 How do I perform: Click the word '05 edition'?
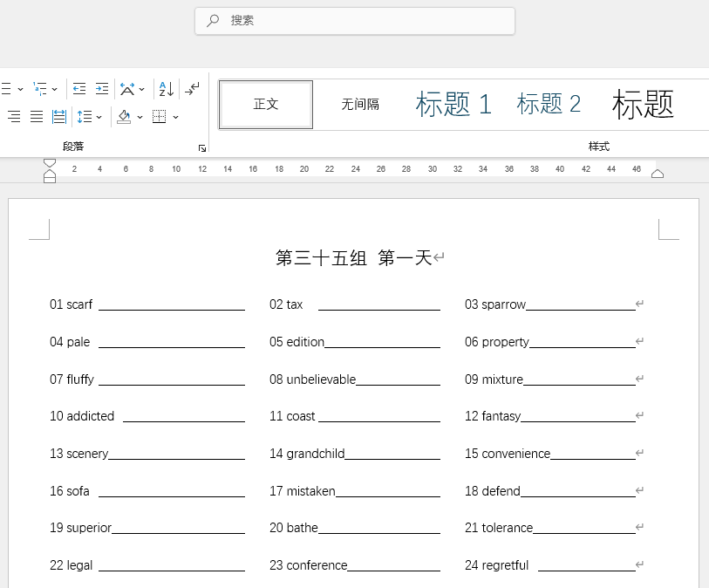[x=297, y=342]
